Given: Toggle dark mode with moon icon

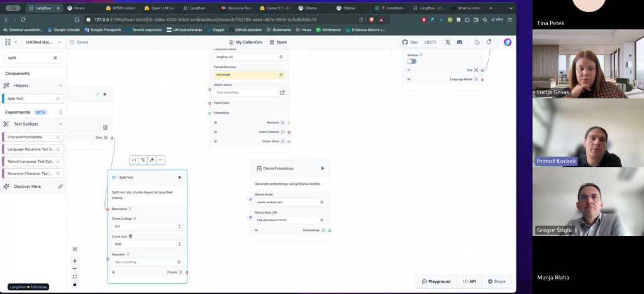Looking at the screenshot, I should coord(477,42).
